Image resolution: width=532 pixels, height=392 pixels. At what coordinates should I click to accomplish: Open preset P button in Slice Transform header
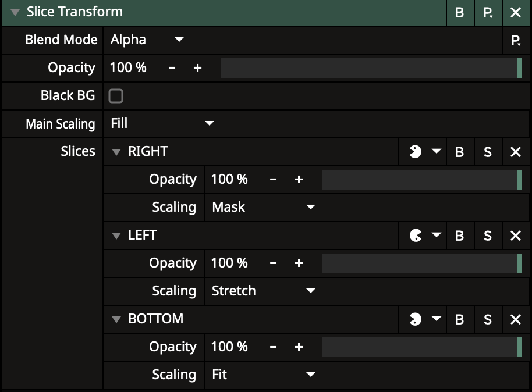(488, 12)
